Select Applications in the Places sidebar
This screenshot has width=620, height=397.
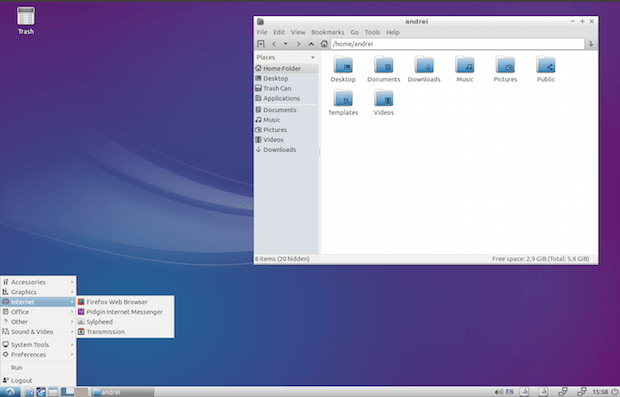click(286, 98)
